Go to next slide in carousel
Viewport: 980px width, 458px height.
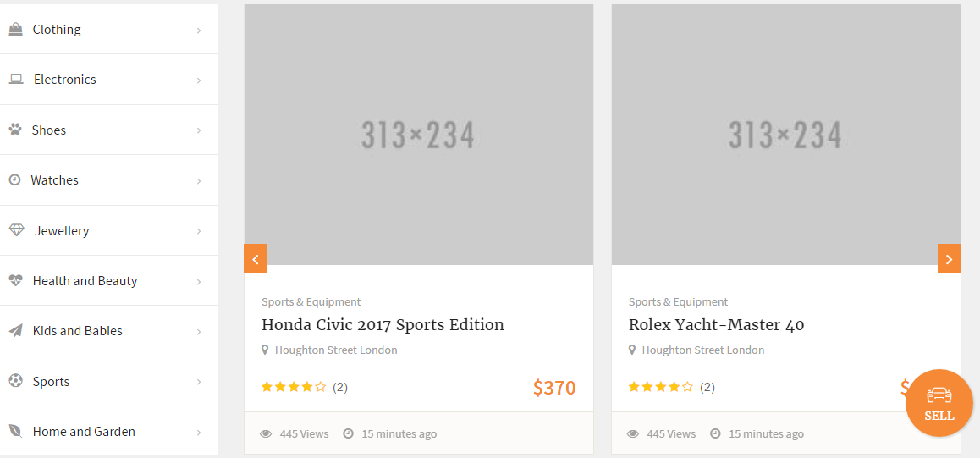click(x=949, y=259)
